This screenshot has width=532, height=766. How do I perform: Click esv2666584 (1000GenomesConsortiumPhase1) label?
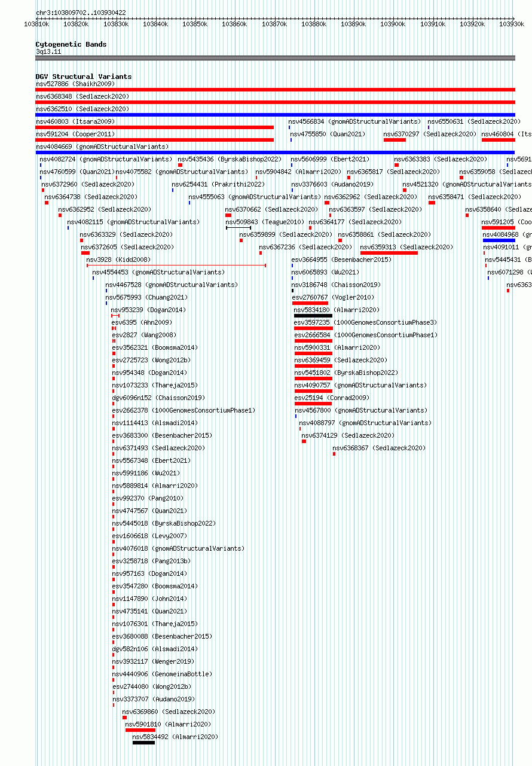[366, 335]
